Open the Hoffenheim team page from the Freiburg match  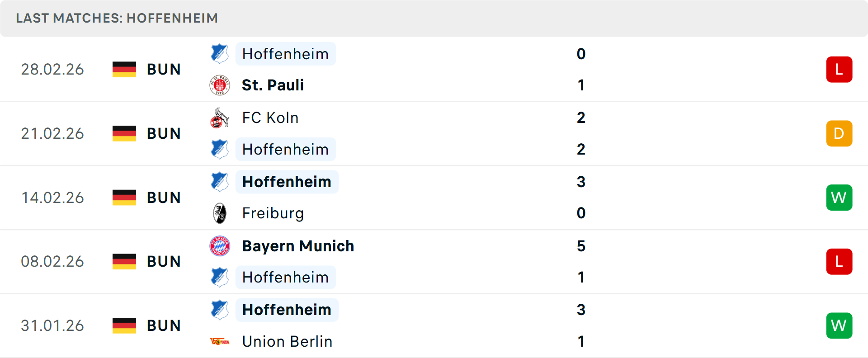click(x=286, y=182)
